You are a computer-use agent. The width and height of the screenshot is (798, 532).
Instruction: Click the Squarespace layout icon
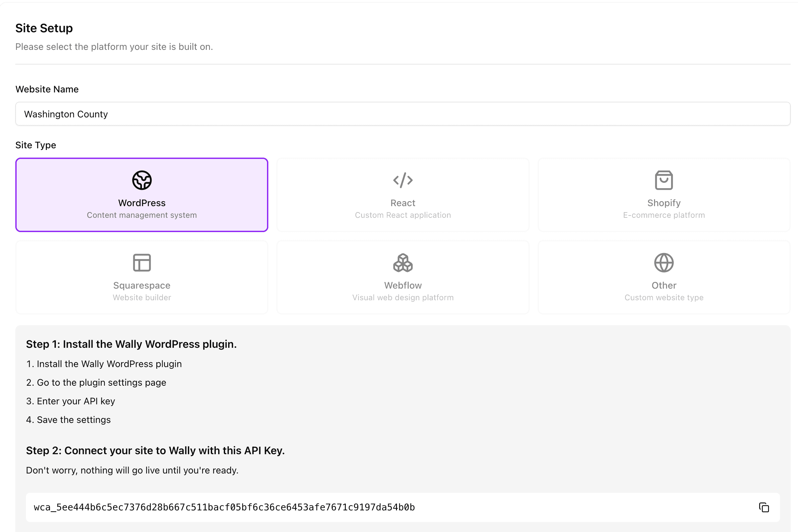coord(142,263)
